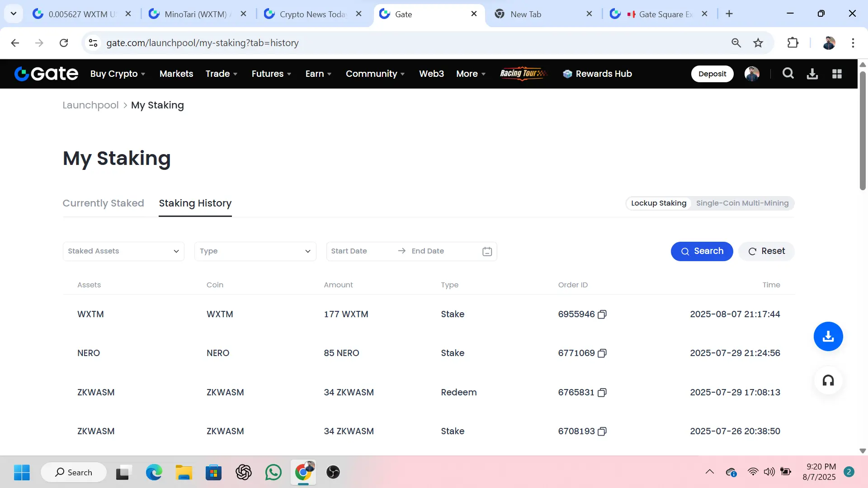Switch to Gate Square browser tab
868x488 pixels.
click(659, 14)
